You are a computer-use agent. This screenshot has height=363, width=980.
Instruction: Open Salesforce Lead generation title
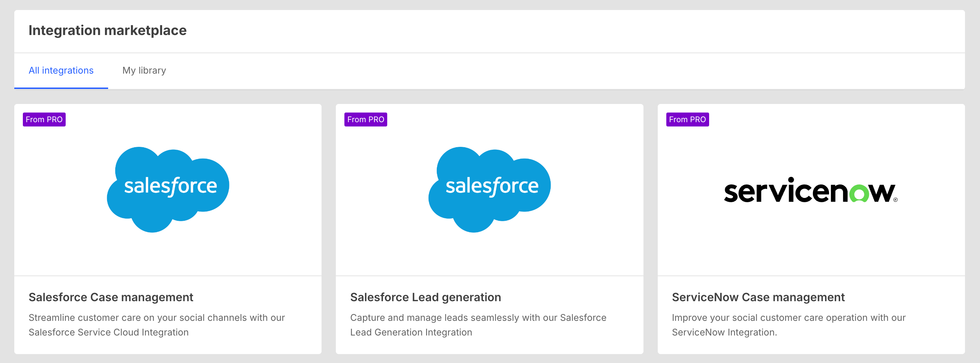click(x=425, y=297)
